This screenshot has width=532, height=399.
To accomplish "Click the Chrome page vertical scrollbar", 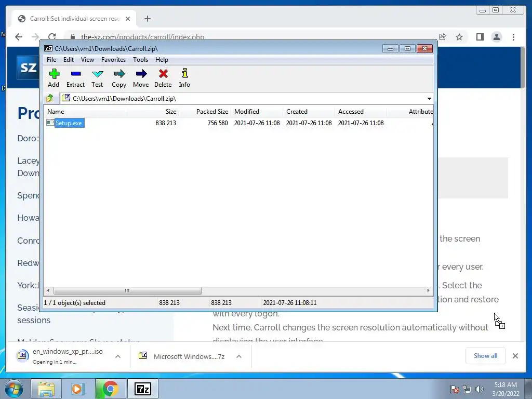I will 523,68.
